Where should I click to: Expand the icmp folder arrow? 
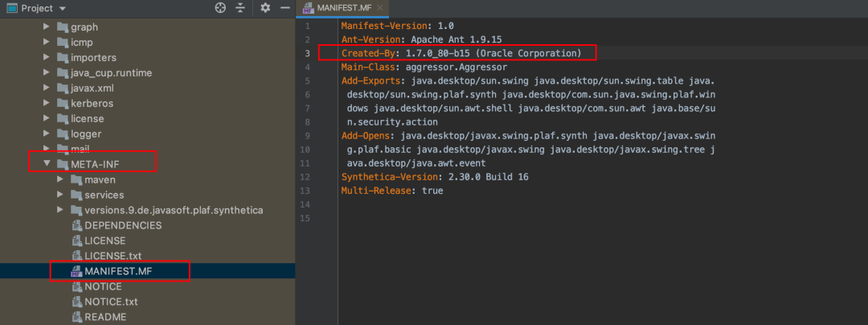click(x=47, y=42)
